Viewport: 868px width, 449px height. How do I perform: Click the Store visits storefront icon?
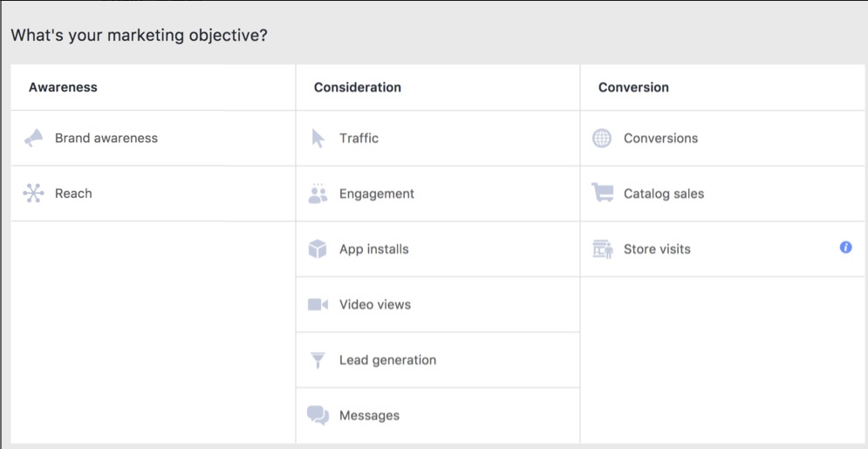pos(602,249)
